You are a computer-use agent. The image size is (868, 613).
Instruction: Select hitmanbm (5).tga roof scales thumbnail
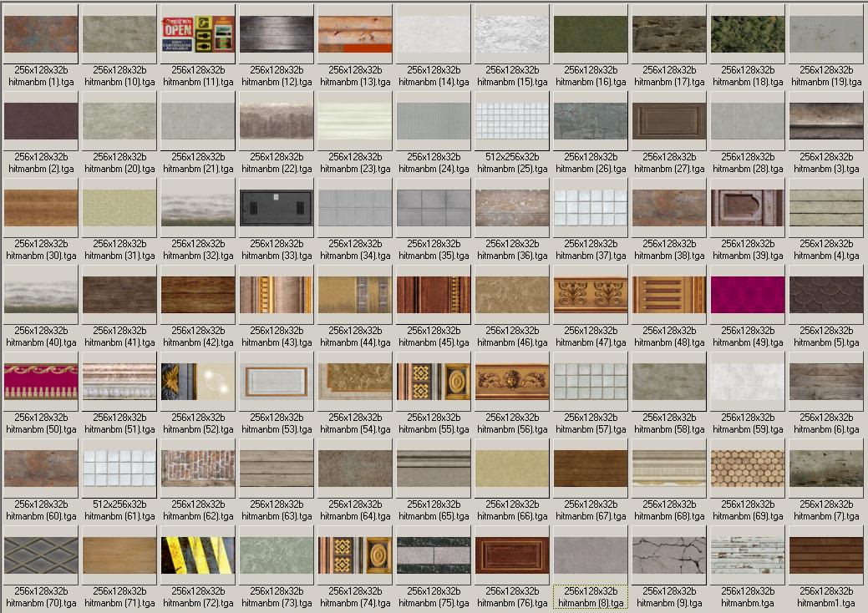point(826,295)
